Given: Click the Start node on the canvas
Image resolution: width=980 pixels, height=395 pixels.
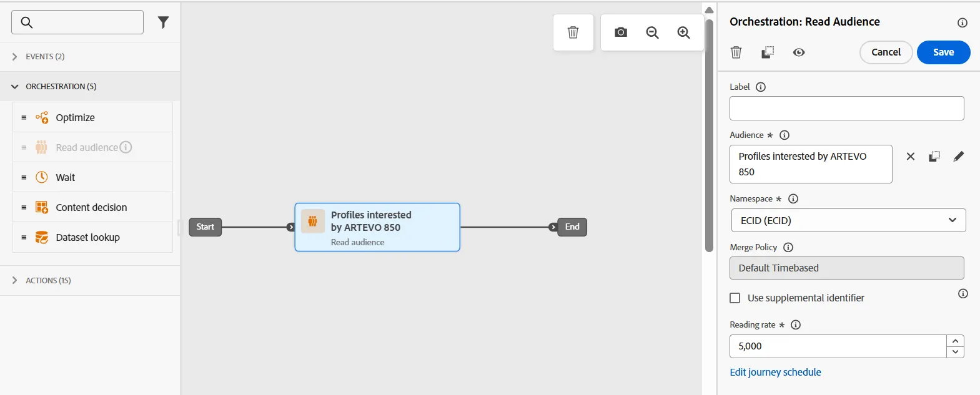Looking at the screenshot, I should 205,227.
